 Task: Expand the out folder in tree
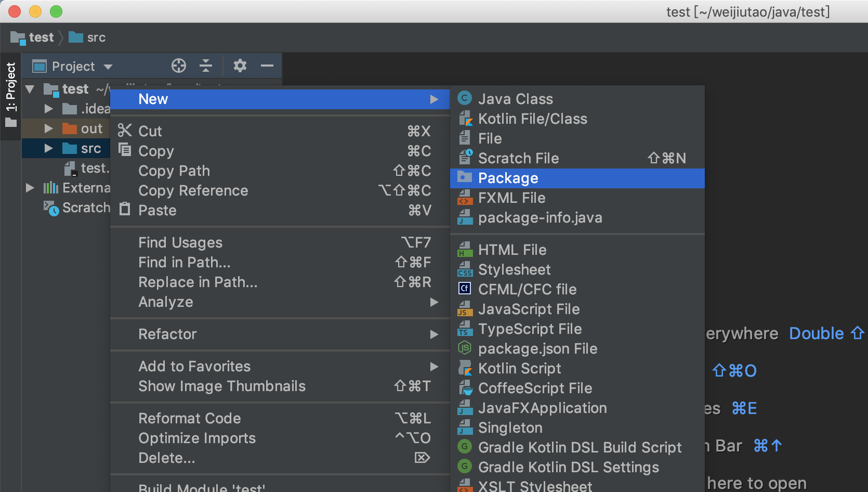(x=48, y=128)
